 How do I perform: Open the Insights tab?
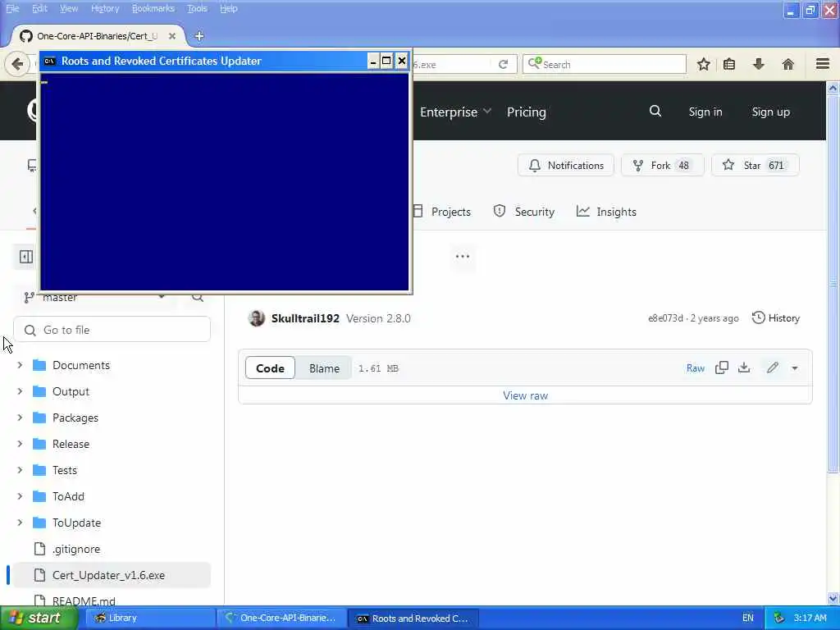[606, 212]
